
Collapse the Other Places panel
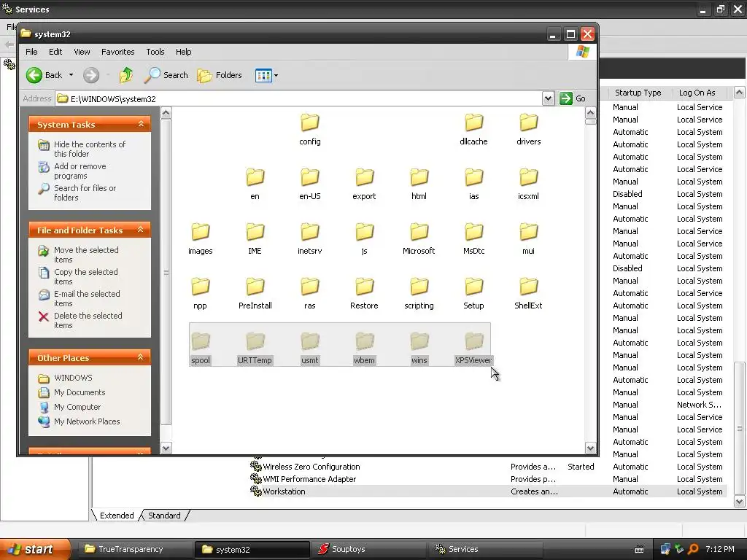141,357
